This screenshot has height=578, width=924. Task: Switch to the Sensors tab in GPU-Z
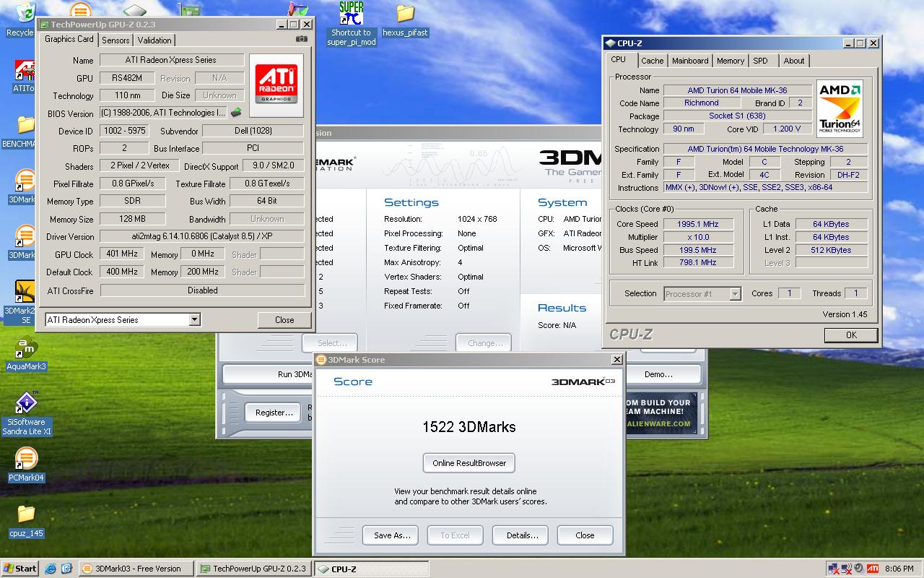click(115, 40)
